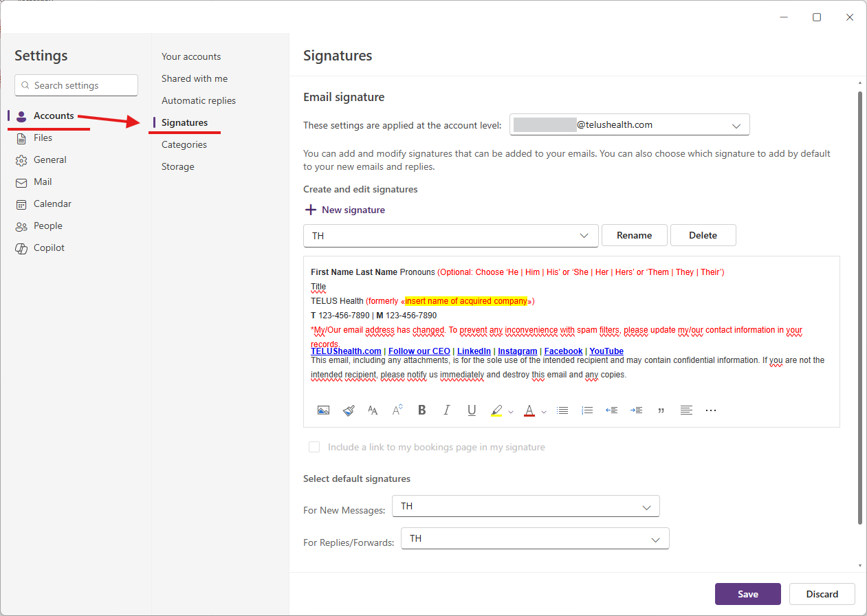Click the Files document icon
Viewport: 867px width, 616px height.
pos(21,138)
